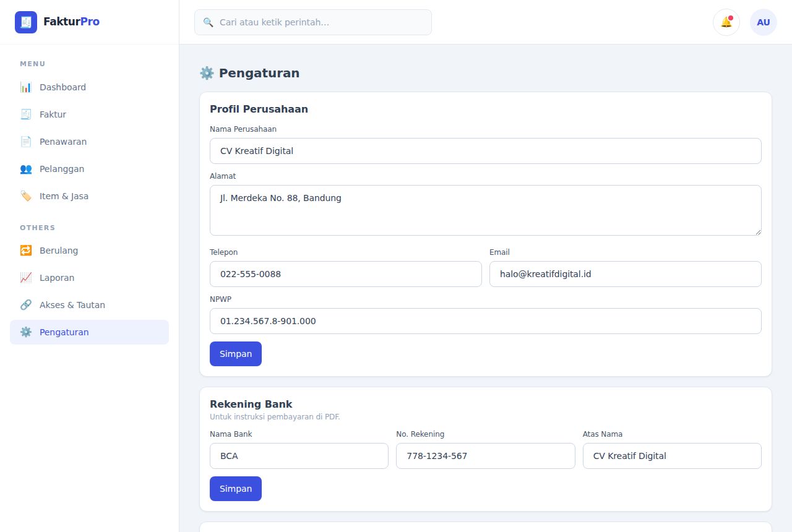Click the FakturPro logo icon
Image resolution: width=792 pixels, height=532 pixels.
[x=26, y=22]
